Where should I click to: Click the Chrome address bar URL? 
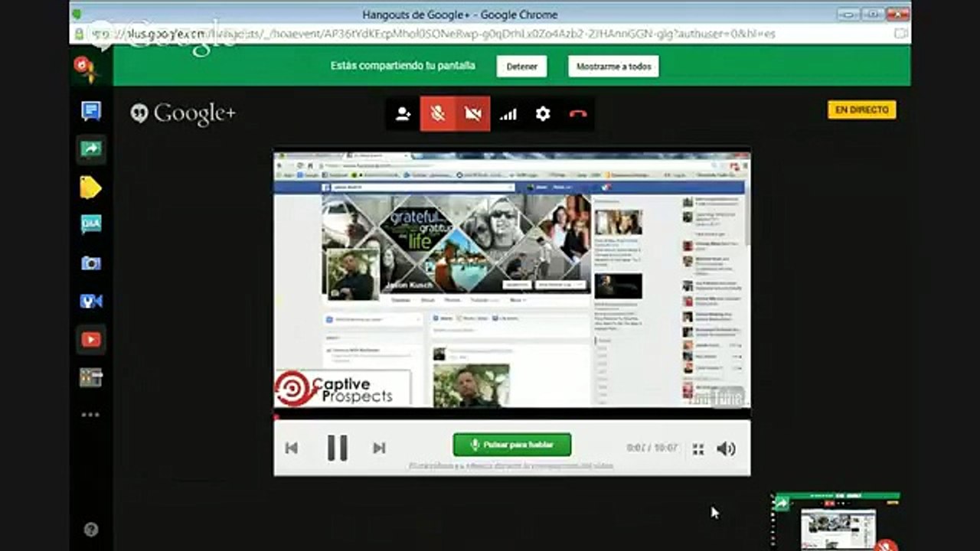tap(433, 34)
